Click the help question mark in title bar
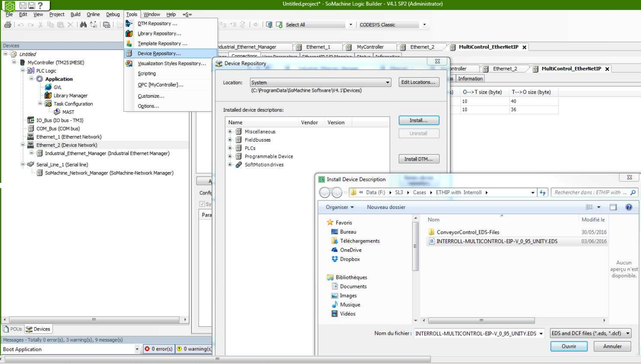 click(x=40, y=6)
